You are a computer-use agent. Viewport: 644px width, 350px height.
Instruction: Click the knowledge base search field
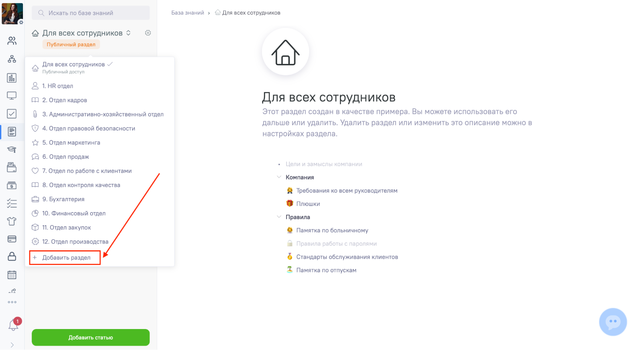[91, 13]
